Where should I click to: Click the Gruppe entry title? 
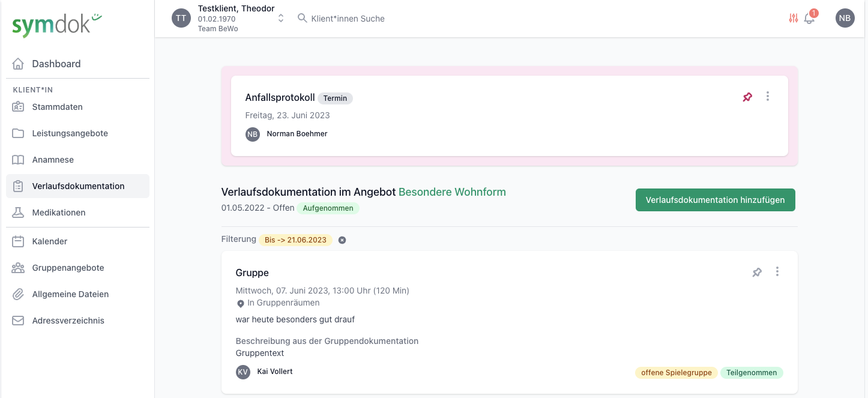252,273
